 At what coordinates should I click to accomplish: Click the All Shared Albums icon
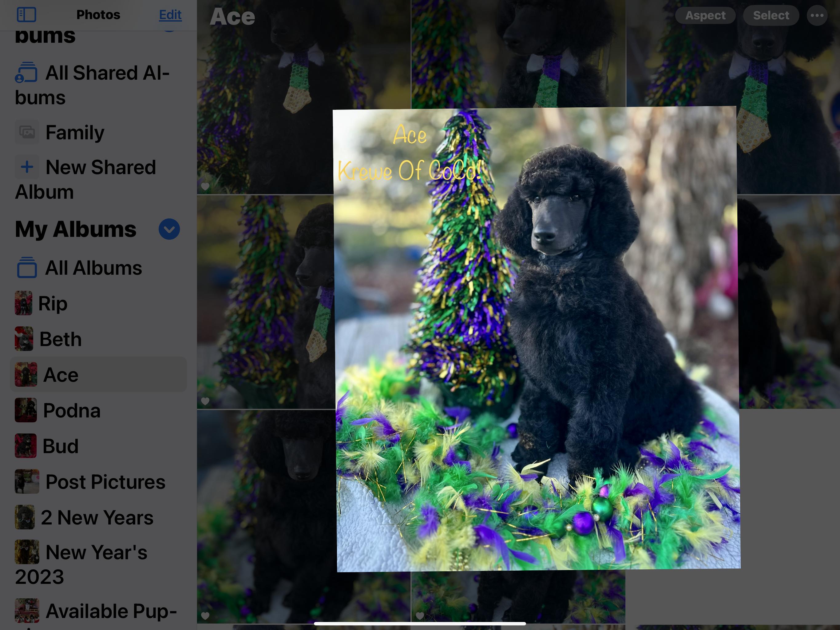point(26,73)
